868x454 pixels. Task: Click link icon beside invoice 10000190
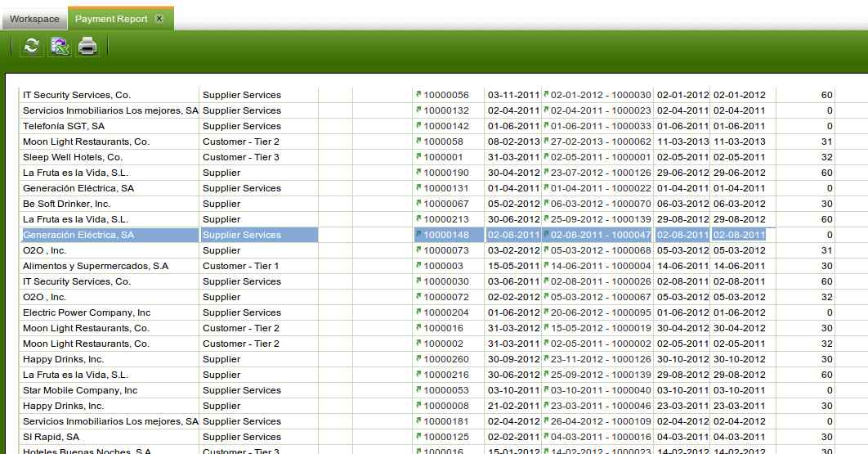point(418,172)
